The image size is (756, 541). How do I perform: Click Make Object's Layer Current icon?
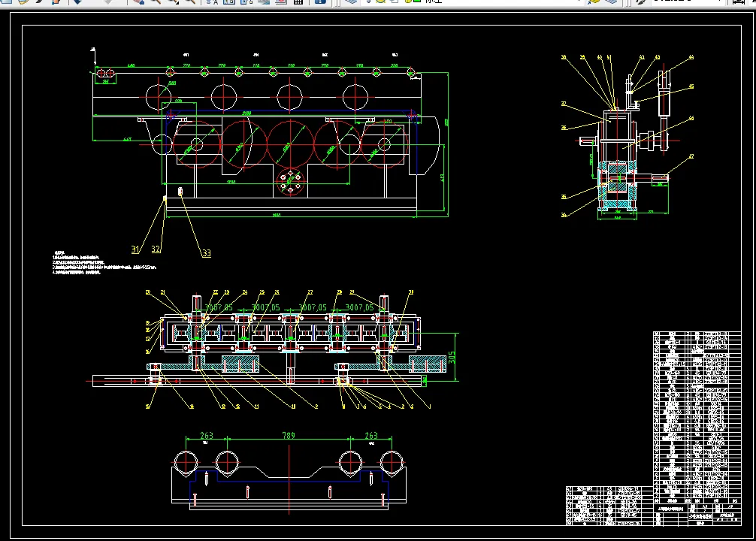coord(594,2)
